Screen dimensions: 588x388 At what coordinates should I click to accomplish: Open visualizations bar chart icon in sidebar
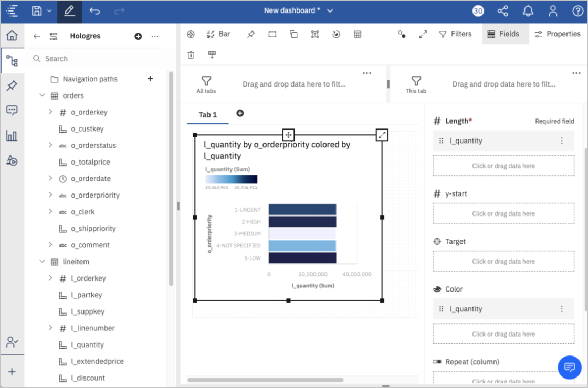[x=12, y=136]
